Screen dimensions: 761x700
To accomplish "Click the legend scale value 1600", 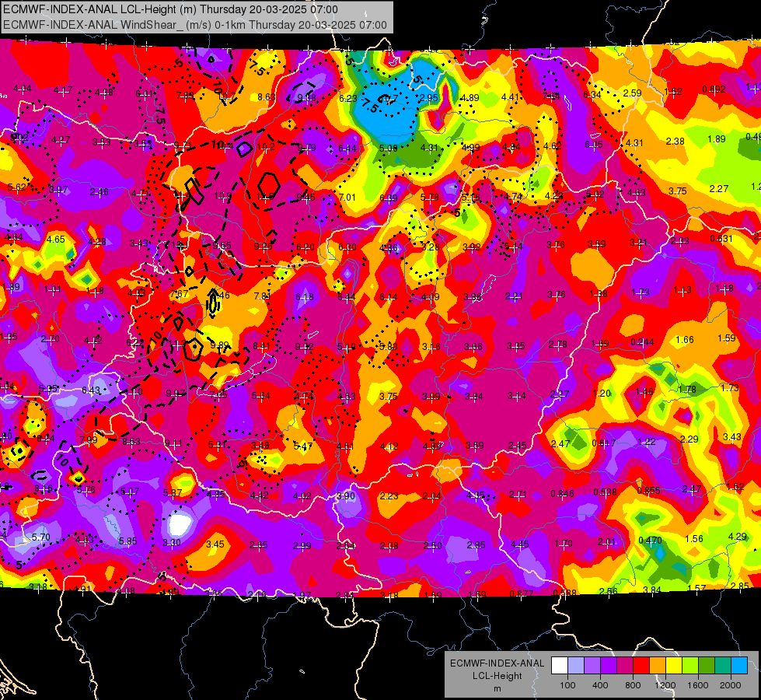I will coord(698,685).
